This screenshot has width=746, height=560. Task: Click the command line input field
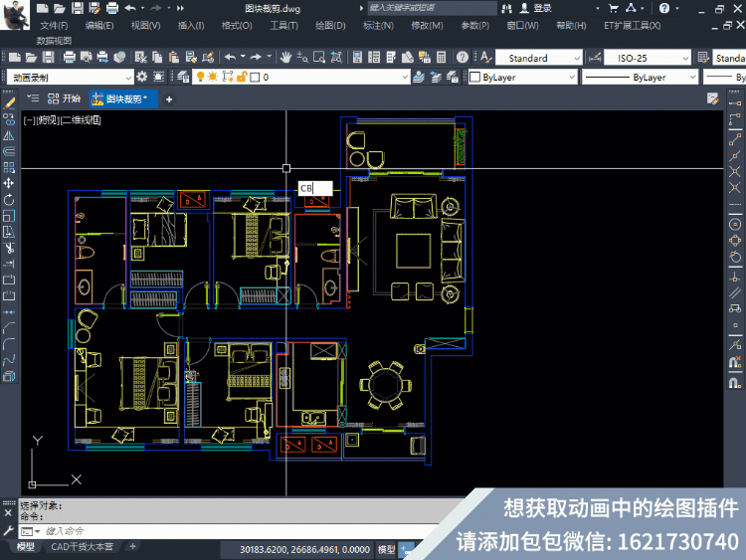pos(238,531)
